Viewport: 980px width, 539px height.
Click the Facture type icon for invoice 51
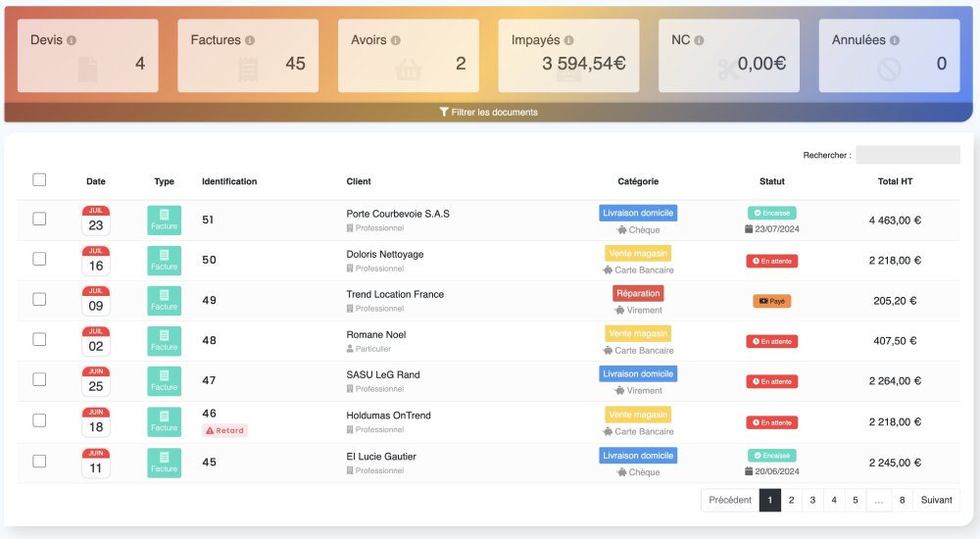coord(165,220)
